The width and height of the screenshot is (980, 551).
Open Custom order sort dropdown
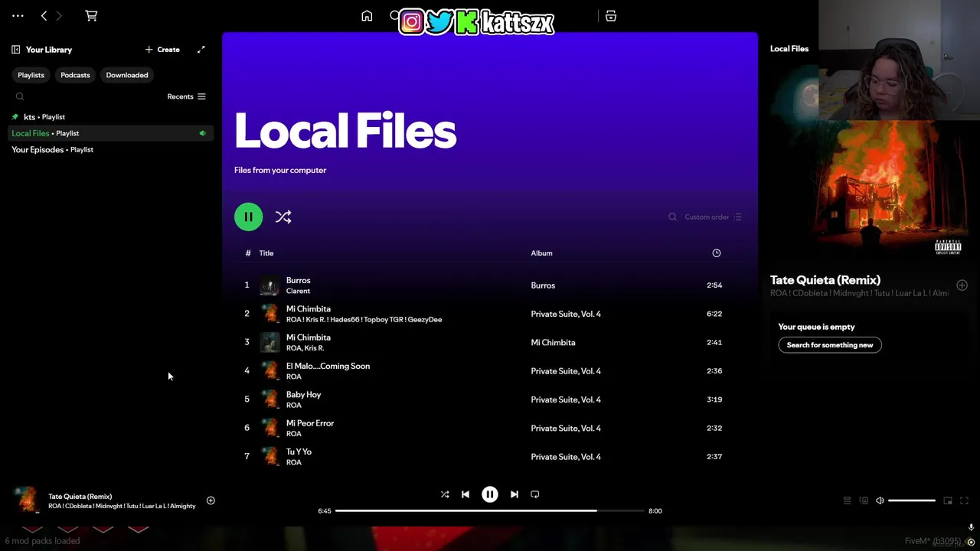(713, 217)
